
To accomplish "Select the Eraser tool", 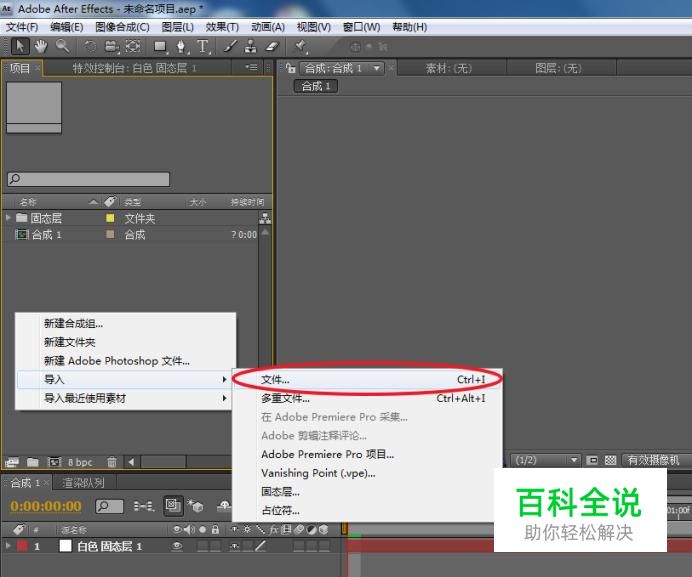I will [272, 46].
